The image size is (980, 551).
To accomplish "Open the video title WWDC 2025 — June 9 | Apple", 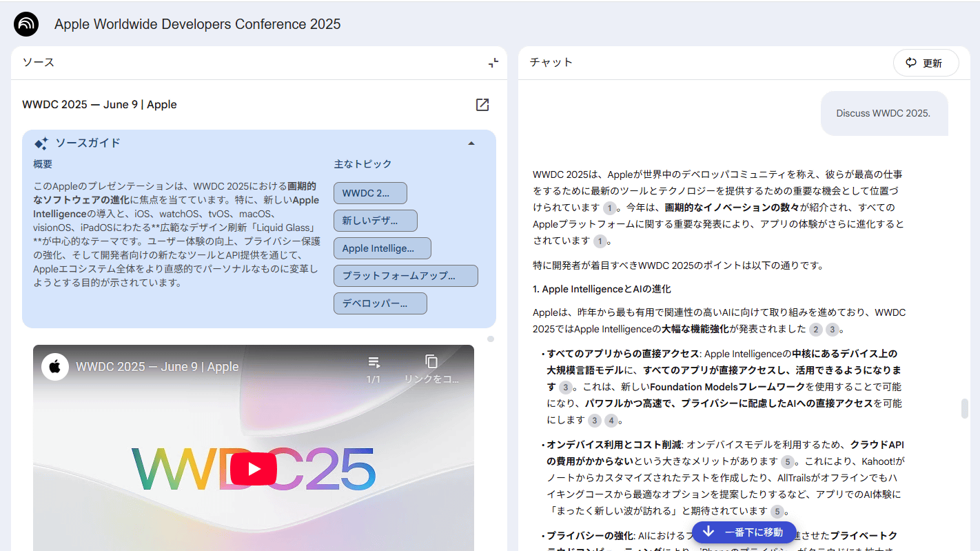I will [157, 367].
